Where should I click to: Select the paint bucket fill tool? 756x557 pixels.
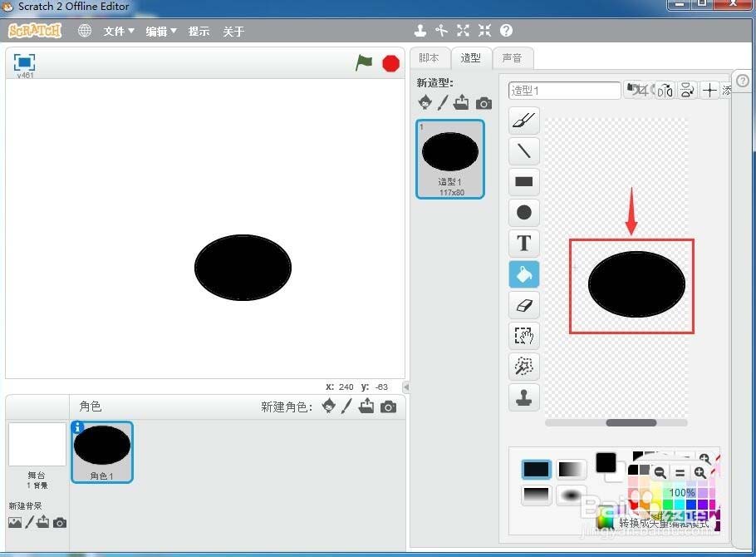(523, 274)
